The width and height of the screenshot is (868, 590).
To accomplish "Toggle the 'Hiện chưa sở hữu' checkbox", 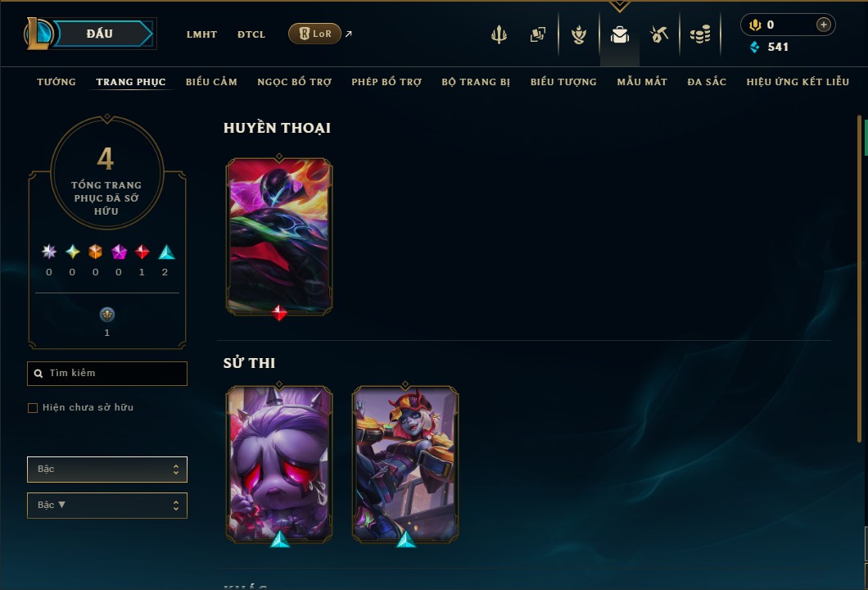I will pos(33,408).
